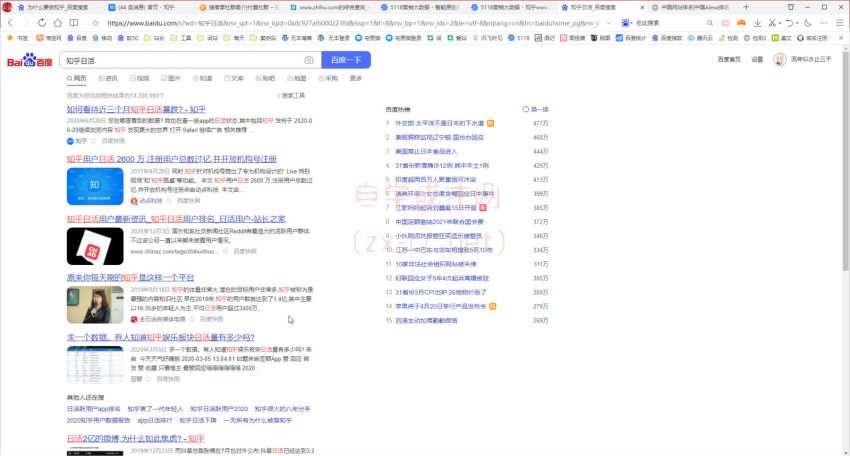
Task: Switch to the 地图 search tab
Action: tap(297, 78)
